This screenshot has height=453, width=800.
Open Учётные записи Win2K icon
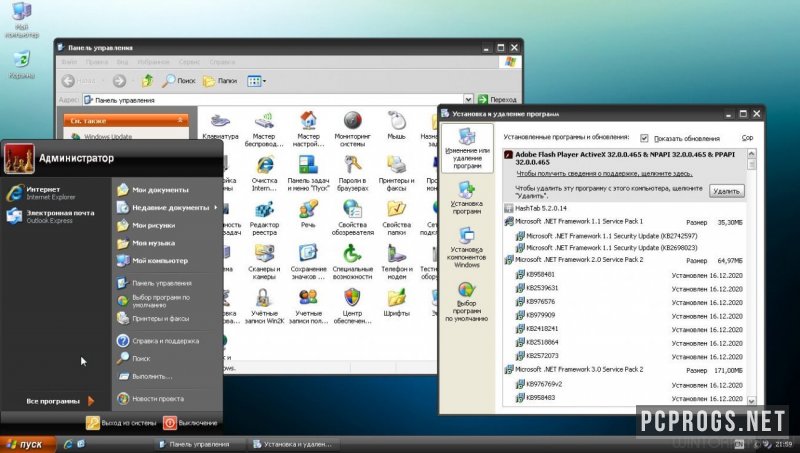[x=264, y=306]
